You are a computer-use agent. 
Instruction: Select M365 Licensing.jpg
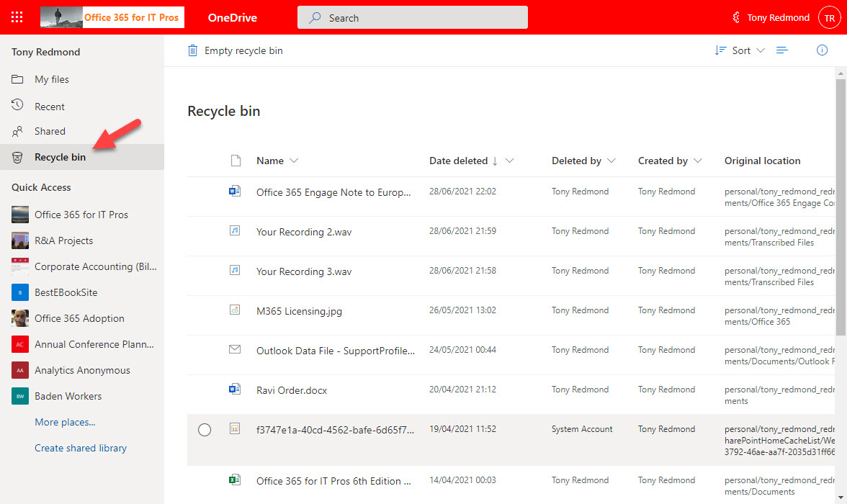pos(299,311)
